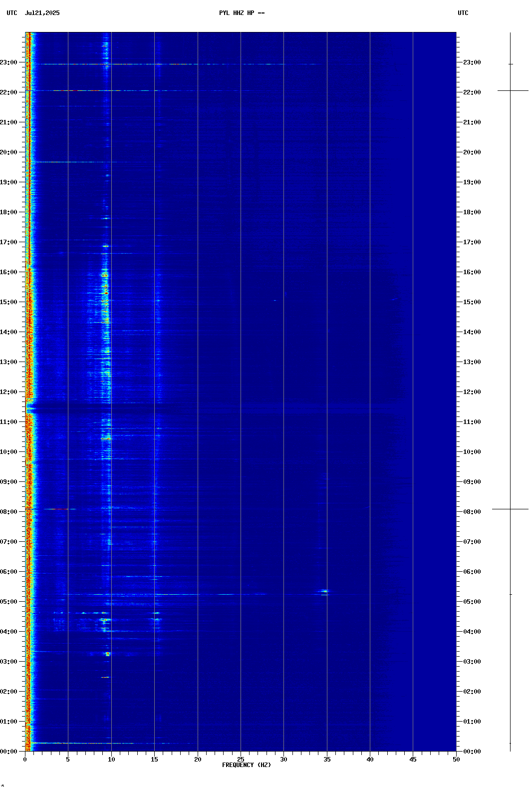Click 23:00 on the right time axis
532x791 pixels.
(472, 62)
